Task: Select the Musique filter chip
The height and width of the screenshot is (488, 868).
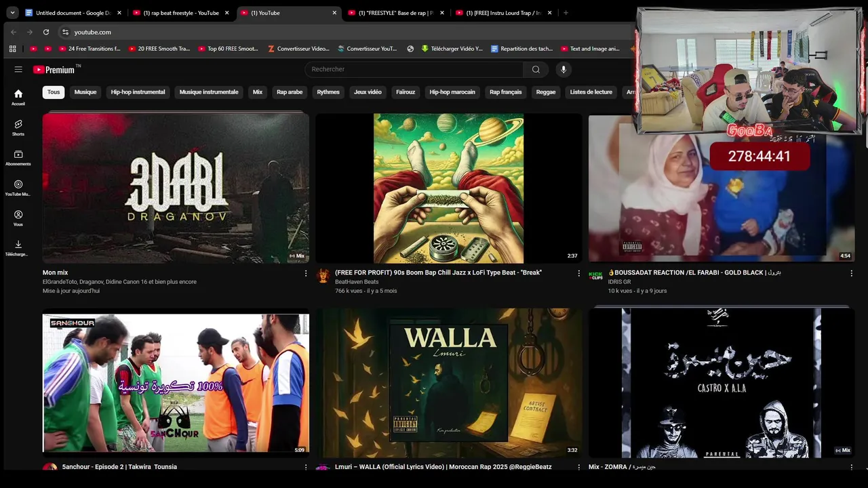Action: 85,92
